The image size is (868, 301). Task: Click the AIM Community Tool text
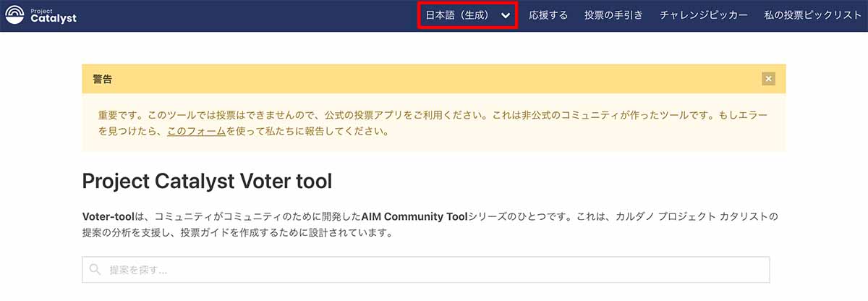click(x=415, y=216)
